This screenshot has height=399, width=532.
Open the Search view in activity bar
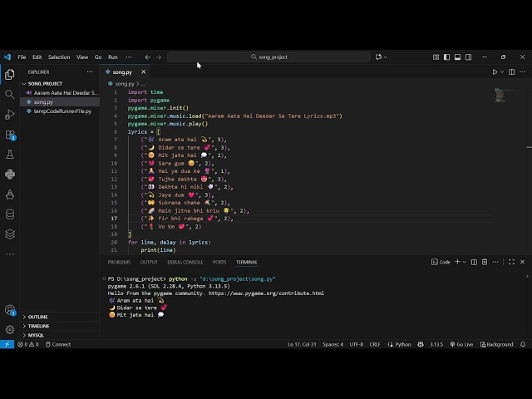10,94
